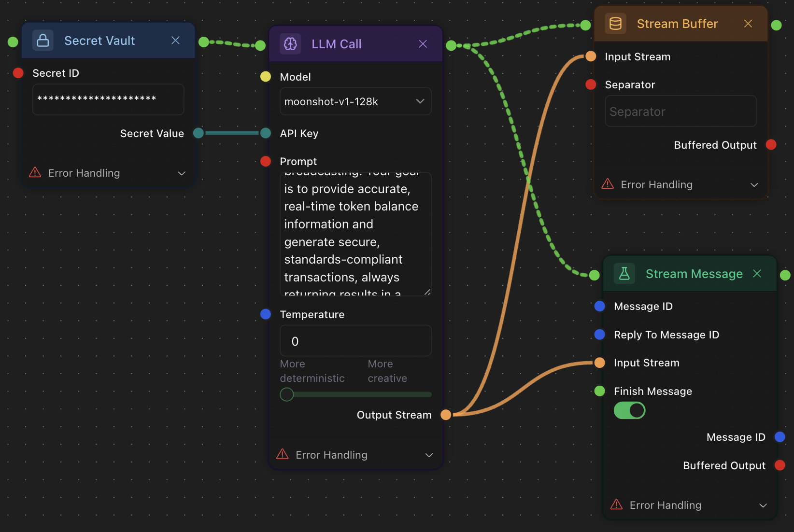Expand Error Handling in Stream Message

pos(689,505)
